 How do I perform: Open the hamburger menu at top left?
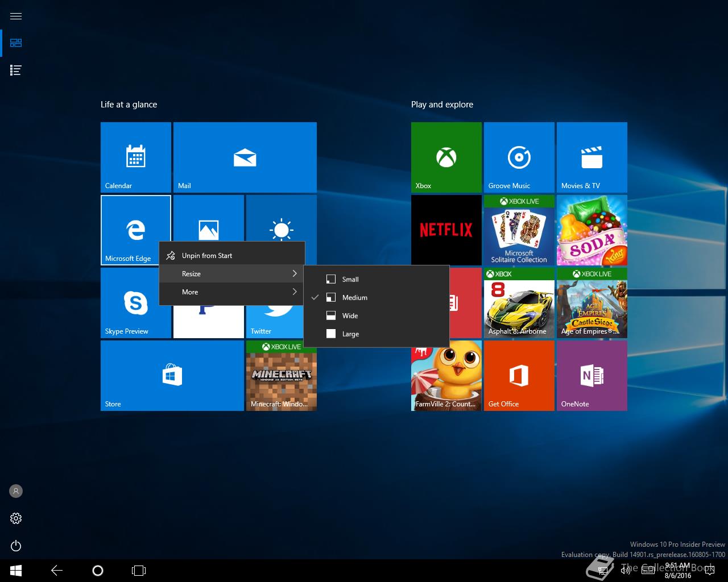(16, 16)
